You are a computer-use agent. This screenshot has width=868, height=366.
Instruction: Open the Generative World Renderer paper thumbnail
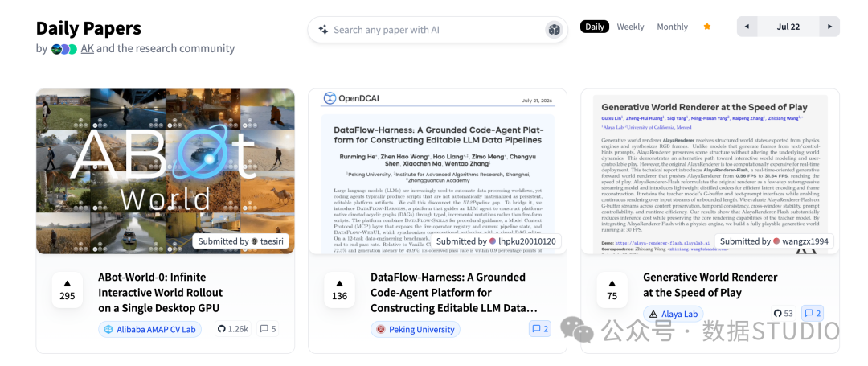coord(710,171)
